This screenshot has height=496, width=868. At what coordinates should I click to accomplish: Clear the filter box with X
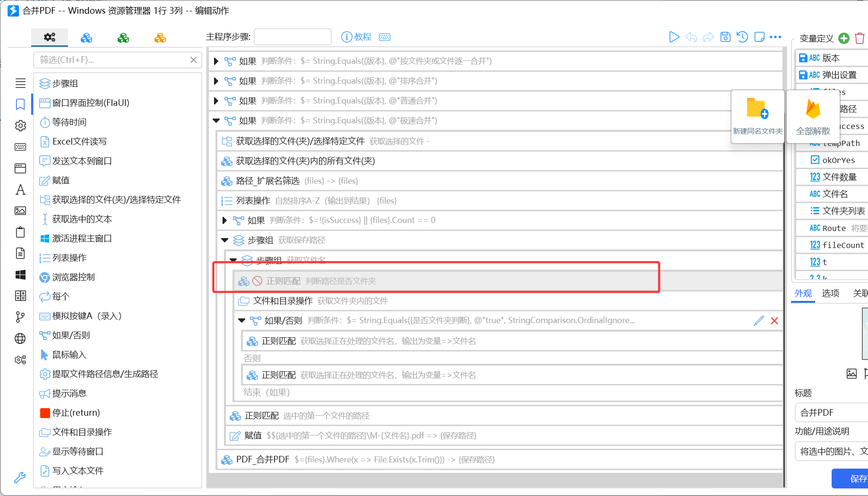point(193,60)
